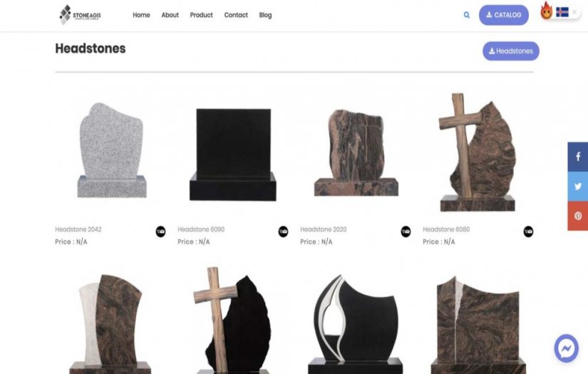Open the Blog menu item
The height and width of the screenshot is (374, 588).
click(x=265, y=15)
